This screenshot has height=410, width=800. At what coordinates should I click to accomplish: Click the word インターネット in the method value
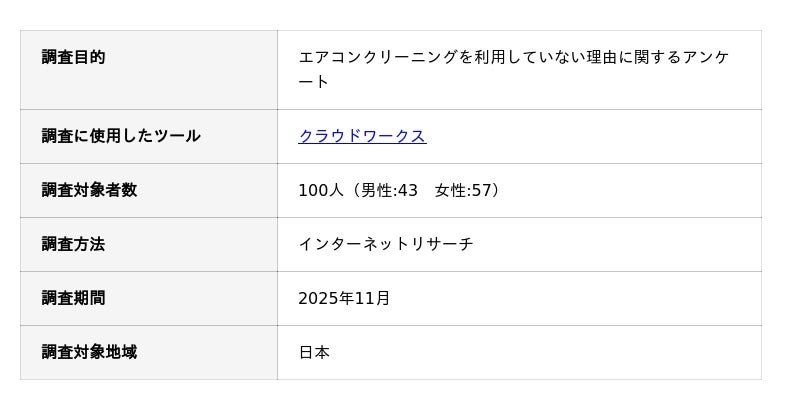tap(354, 244)
